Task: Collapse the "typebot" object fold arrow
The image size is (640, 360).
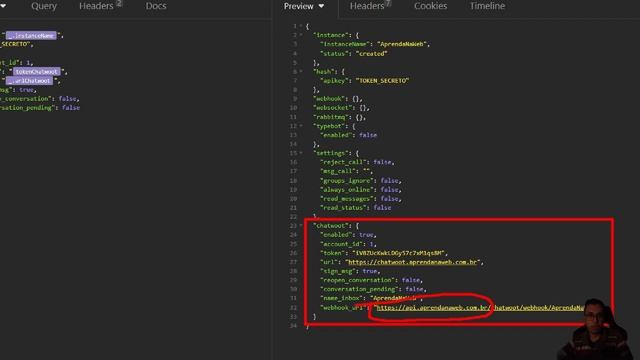Action: [301, 126]
